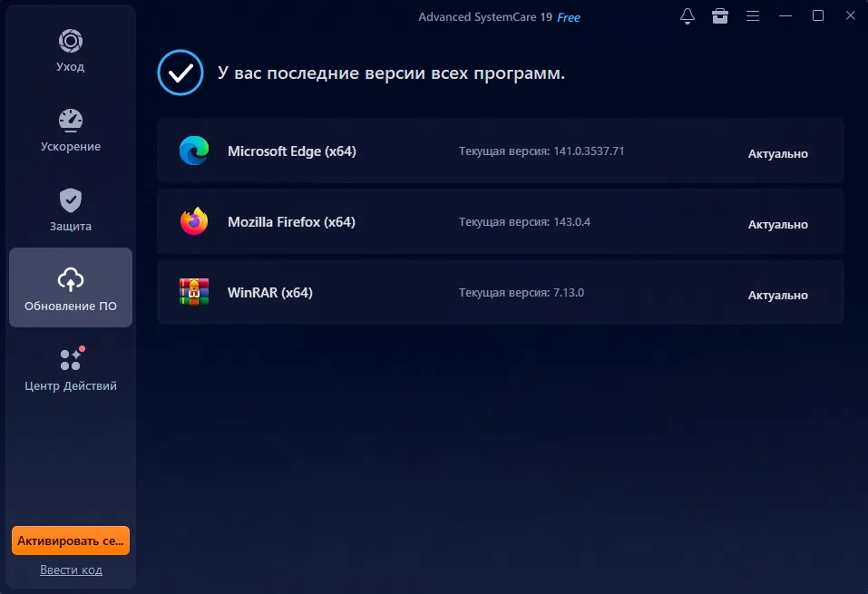Click the orange Активировать button
Image resolution: width=868 pixels, height=594 pixels.
(x=71, y=540)
